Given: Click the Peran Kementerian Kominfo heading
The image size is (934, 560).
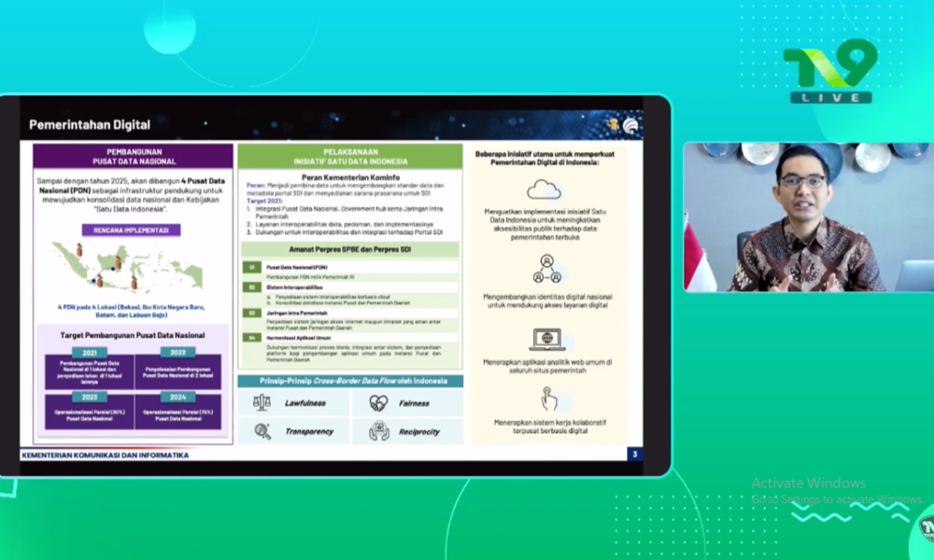Looking at the screenshot, I should tap(350, 176).
